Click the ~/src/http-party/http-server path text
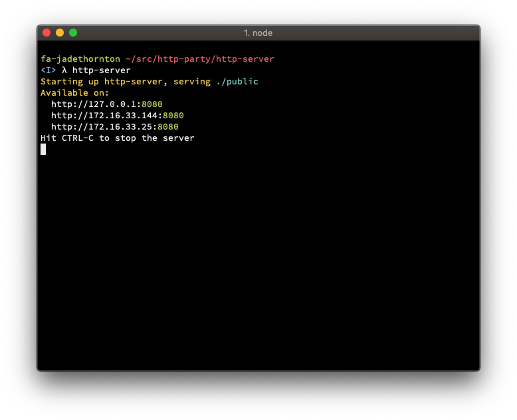Viewport: 517px width, 420px height. pyautogui.click(x=199, y=59)
